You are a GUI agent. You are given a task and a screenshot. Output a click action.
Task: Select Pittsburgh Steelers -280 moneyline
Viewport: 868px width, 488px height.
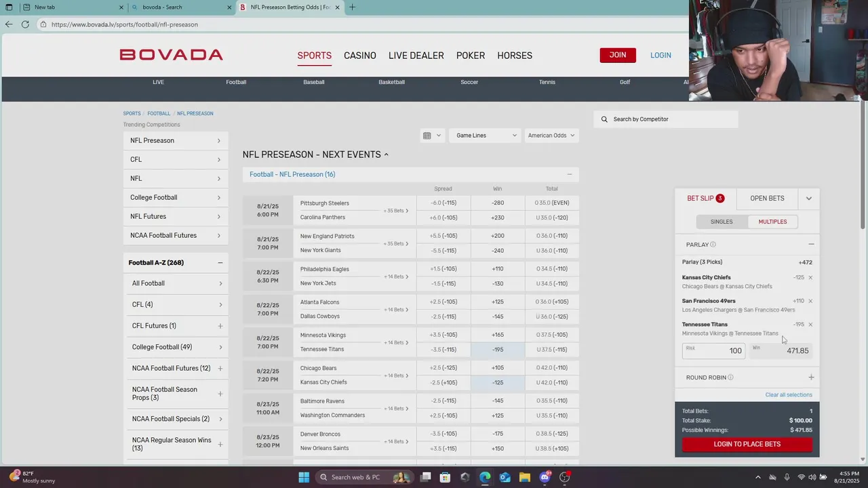[498, 203]
